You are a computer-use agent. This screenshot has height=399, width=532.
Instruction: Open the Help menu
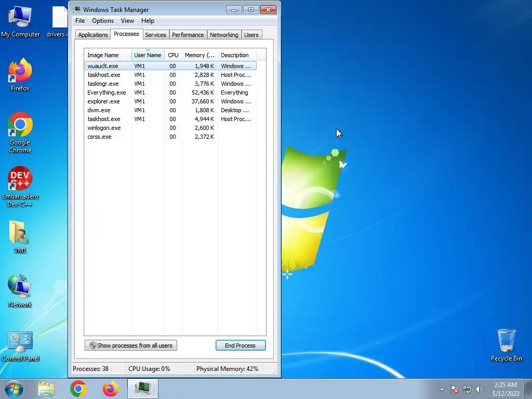148,21
